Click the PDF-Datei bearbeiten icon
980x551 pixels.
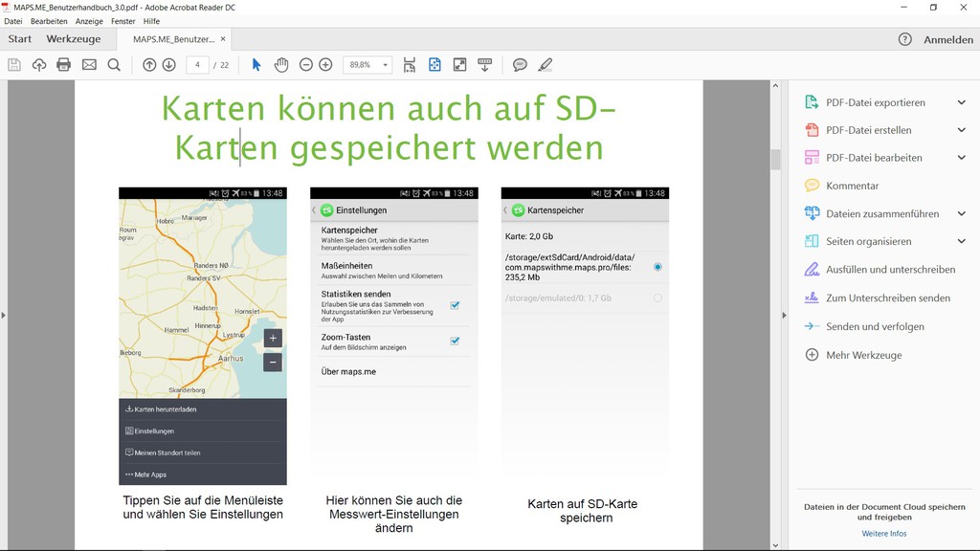tap(812, 158)
